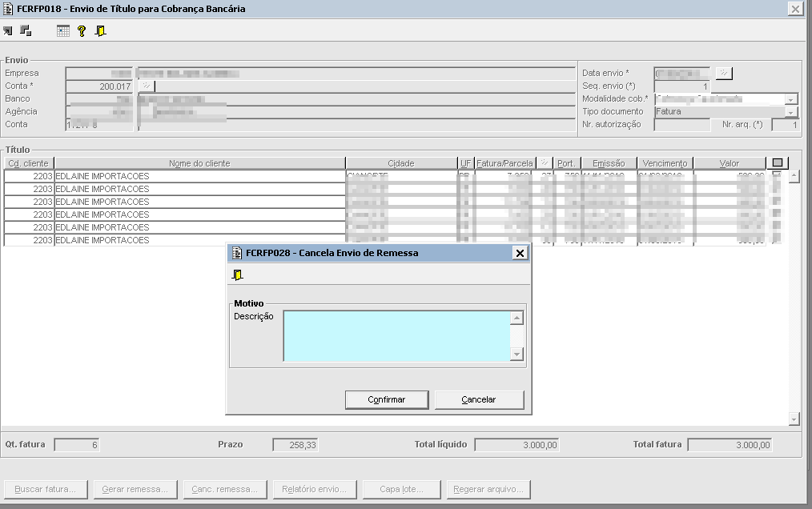
Task: Expand Modalidade cob. dropdown
Action: (x=790, y=99)
